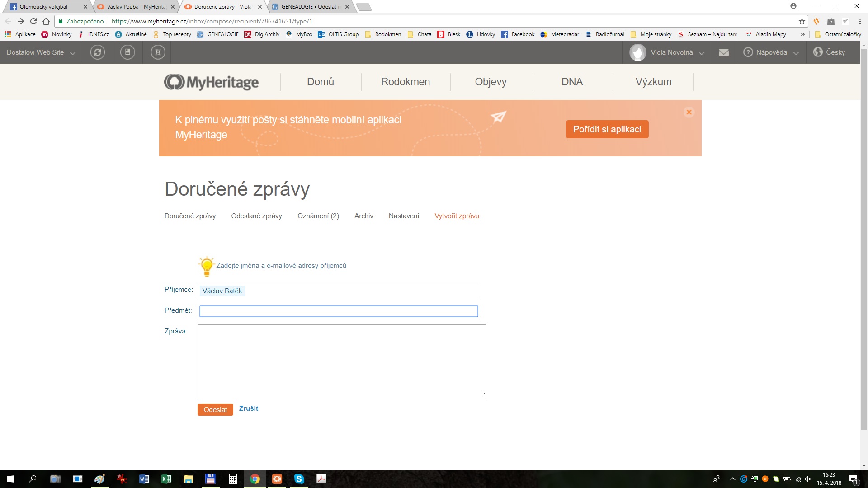The width and height of the screenshot is (868, 488).
Task: Close the orange mobile app banner
Action: coord(689,112)
